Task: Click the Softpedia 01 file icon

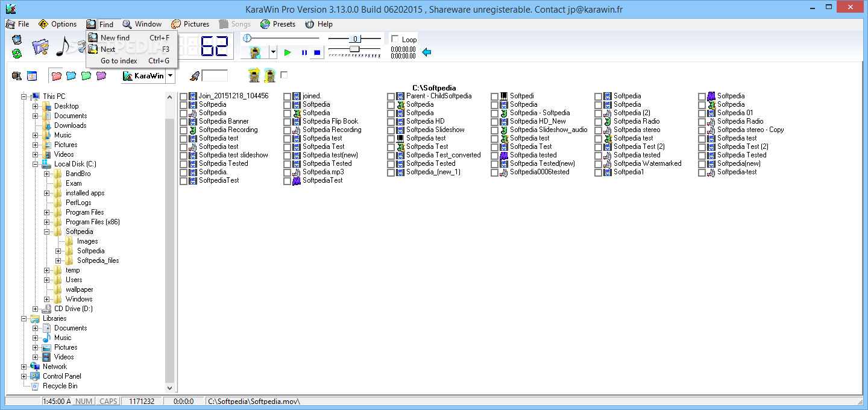Action: (711, 113)
